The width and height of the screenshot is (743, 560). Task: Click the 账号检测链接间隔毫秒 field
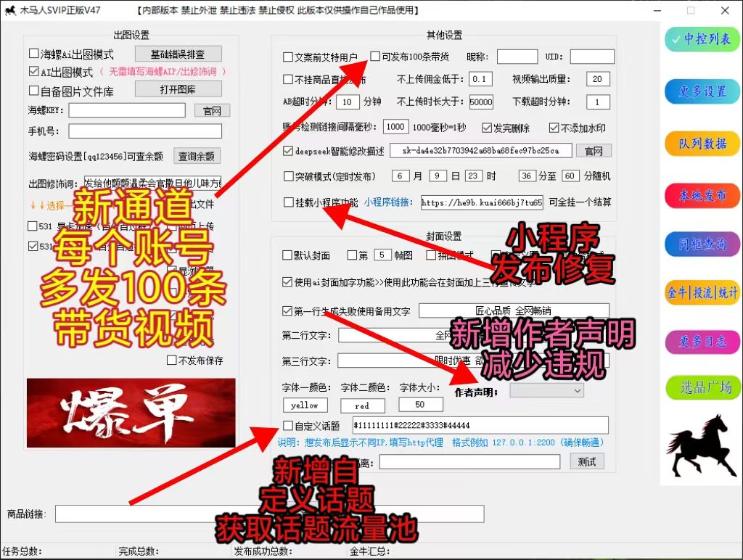(395, 126)
